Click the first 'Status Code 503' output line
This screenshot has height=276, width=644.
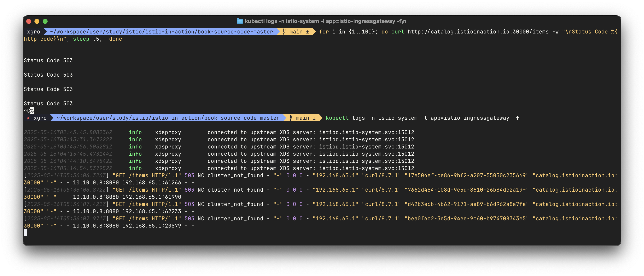pyautogui.click(x=48, y=60)
